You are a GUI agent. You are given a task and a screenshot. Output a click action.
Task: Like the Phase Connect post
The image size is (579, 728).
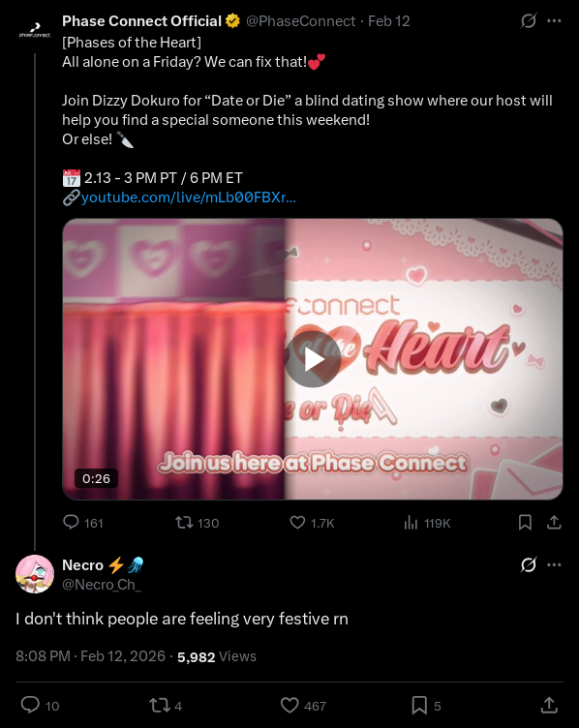[312, 523]
